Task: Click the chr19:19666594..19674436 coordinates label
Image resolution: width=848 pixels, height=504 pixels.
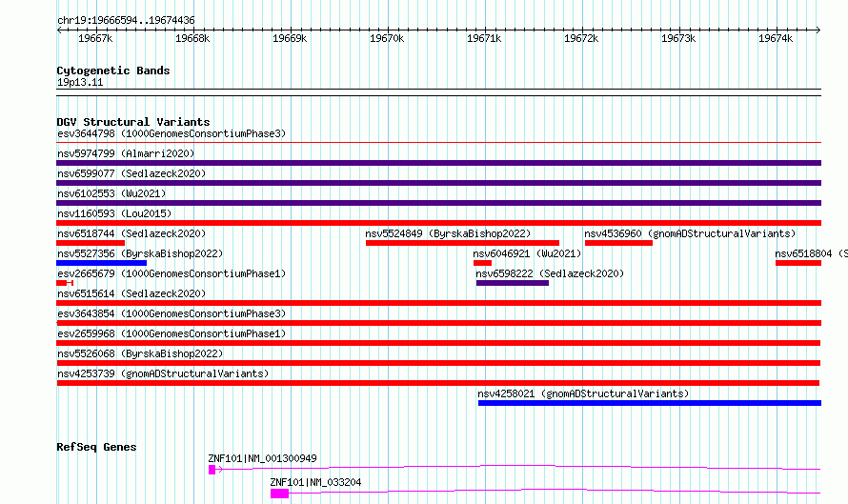Action: (x=126, y=20)
